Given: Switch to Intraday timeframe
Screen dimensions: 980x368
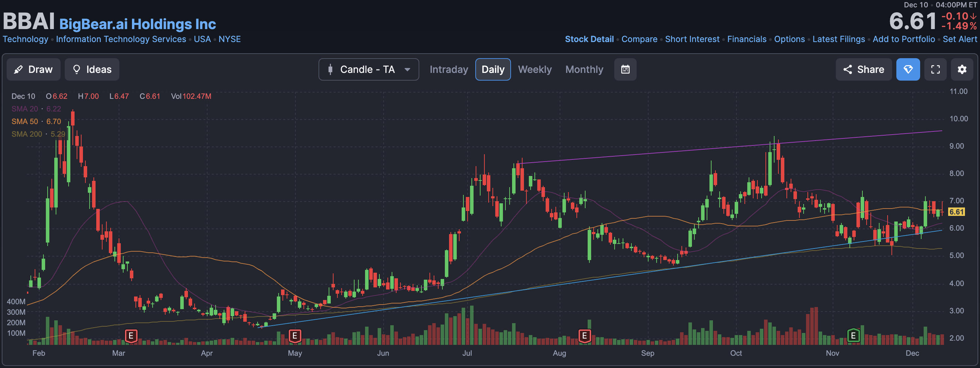Looking at the screenshot, I should click(x=449, y=69).
